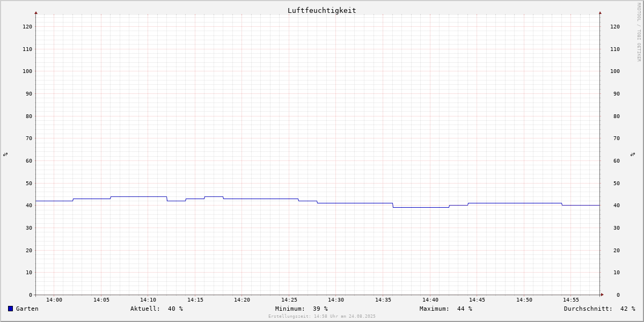The height and width of the screenshot is (322, 644).
Task: Click the 110 label on the left axis
Action: click(27, 49)
